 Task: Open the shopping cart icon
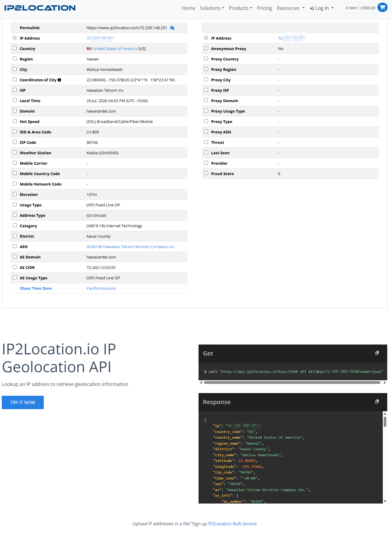point(382,8)
